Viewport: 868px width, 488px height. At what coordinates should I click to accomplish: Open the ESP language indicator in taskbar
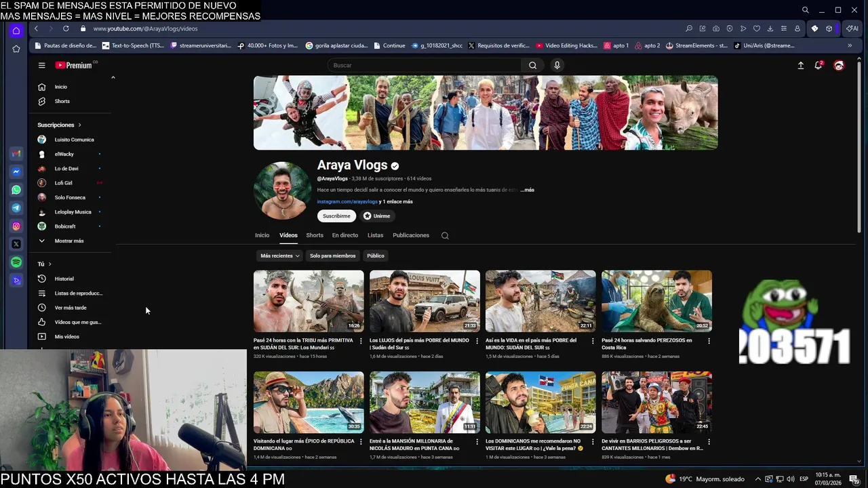pos(804,479)
